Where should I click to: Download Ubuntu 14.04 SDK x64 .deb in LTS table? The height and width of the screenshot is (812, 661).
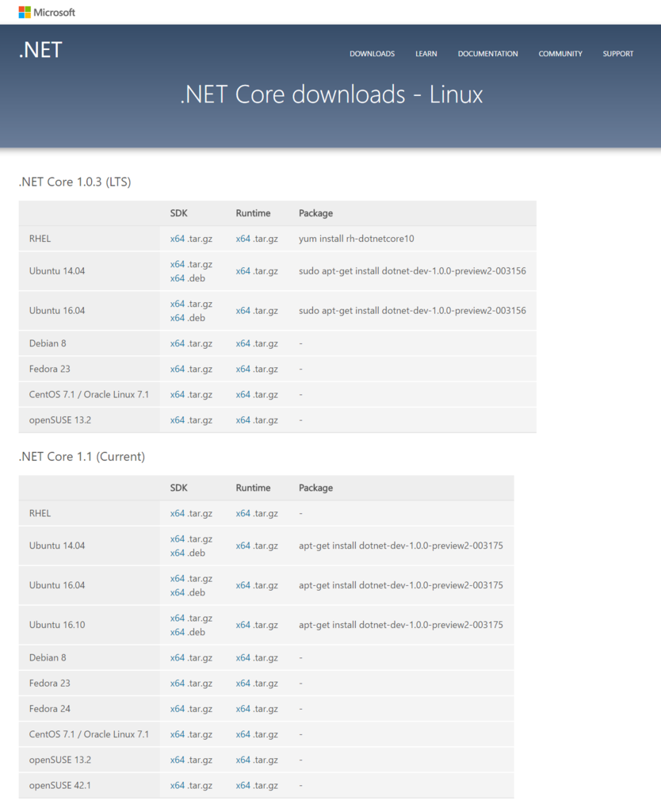click(178, 278)
